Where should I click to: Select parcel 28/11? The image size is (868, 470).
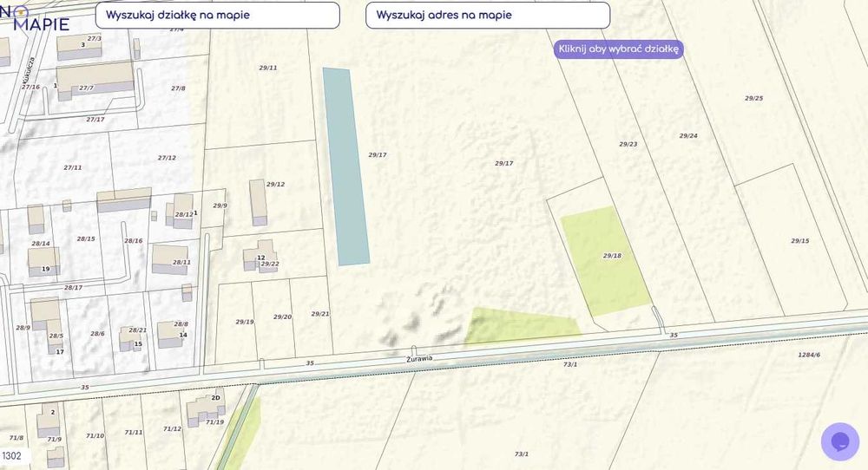181,263
